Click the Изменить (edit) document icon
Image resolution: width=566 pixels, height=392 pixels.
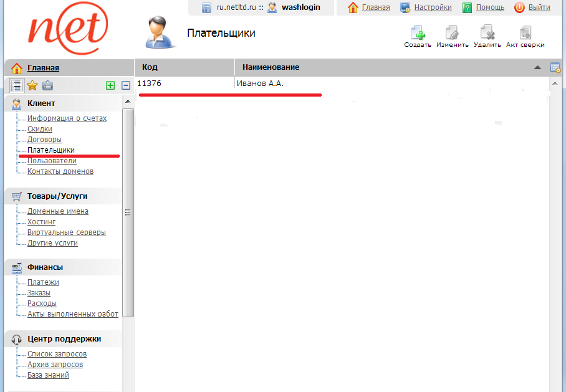pos(452,32)
